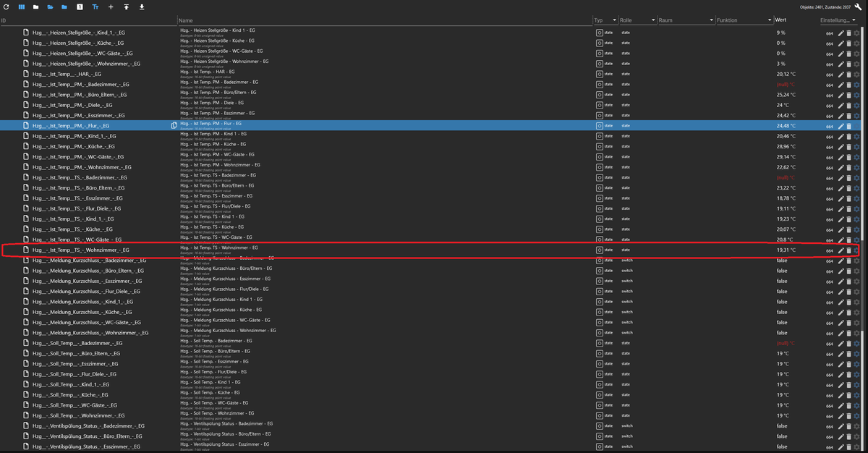Toggle the blue text display (Tt) mode button

coord(95,7)
